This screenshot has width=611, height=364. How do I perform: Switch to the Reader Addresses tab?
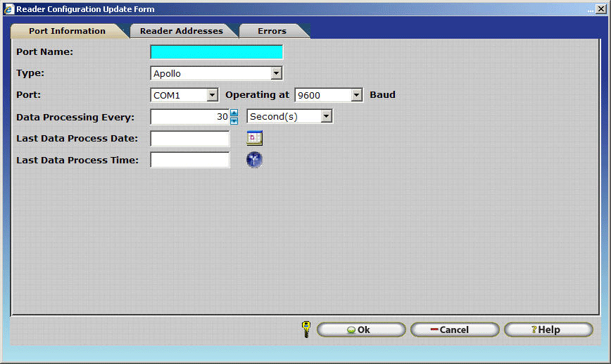(x=181, y=31)
